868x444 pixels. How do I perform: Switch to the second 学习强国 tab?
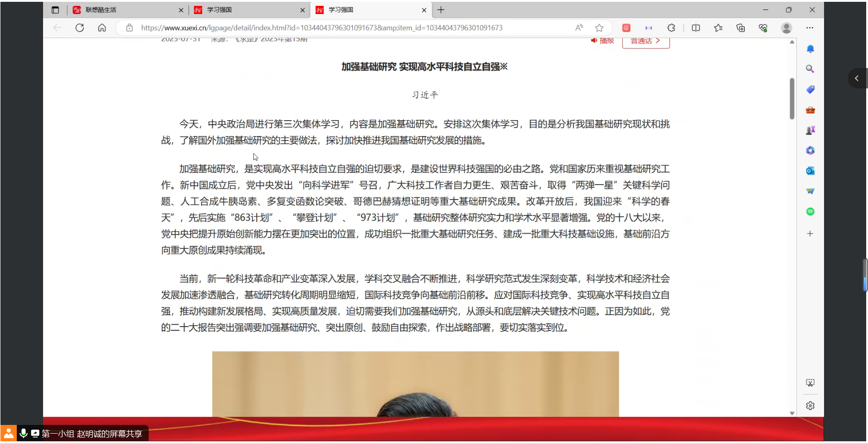coord(367,10)
